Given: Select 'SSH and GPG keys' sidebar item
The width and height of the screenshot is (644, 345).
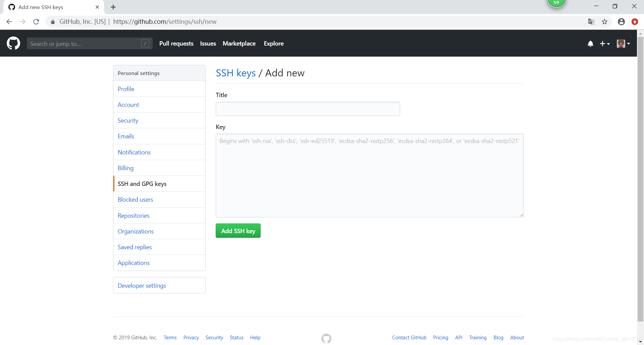Looking at the screenshot, I should (159, 184).
